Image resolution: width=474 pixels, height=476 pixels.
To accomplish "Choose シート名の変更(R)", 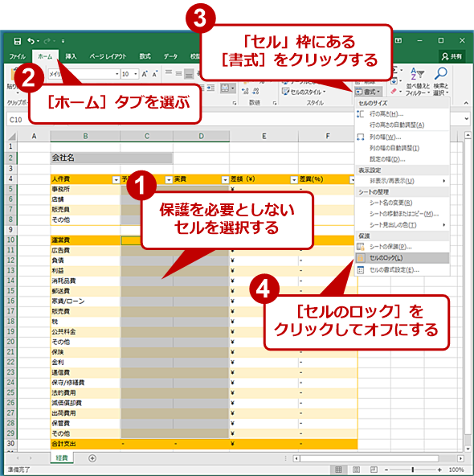I will [402, 203].
